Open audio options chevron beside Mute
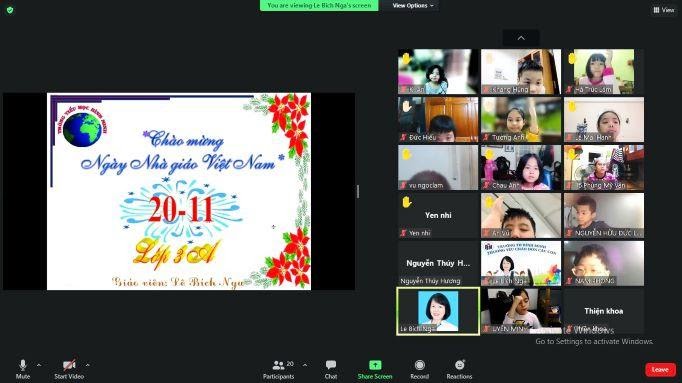Screen dimensions: 682x383 pos(39,365)
